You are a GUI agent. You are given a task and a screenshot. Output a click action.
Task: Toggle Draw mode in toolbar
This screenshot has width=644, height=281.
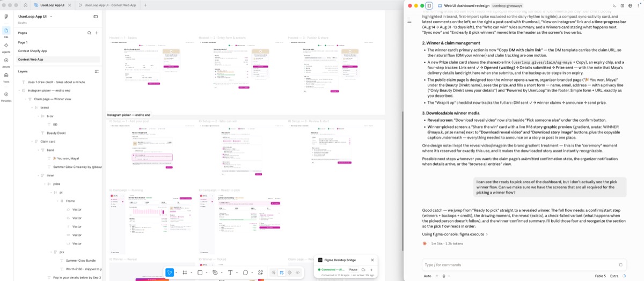point(274,272)
